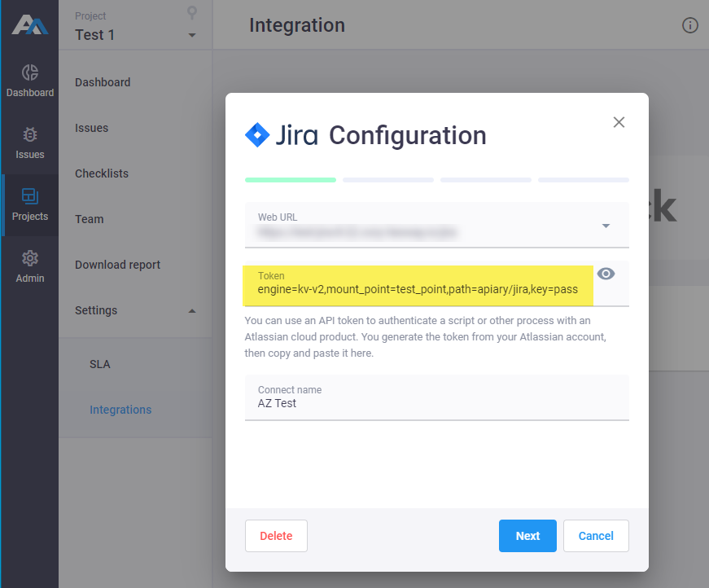This screenshot has width=709, height=588.
Task: Click the Integration page title
Action: click(x=297, y=25)
